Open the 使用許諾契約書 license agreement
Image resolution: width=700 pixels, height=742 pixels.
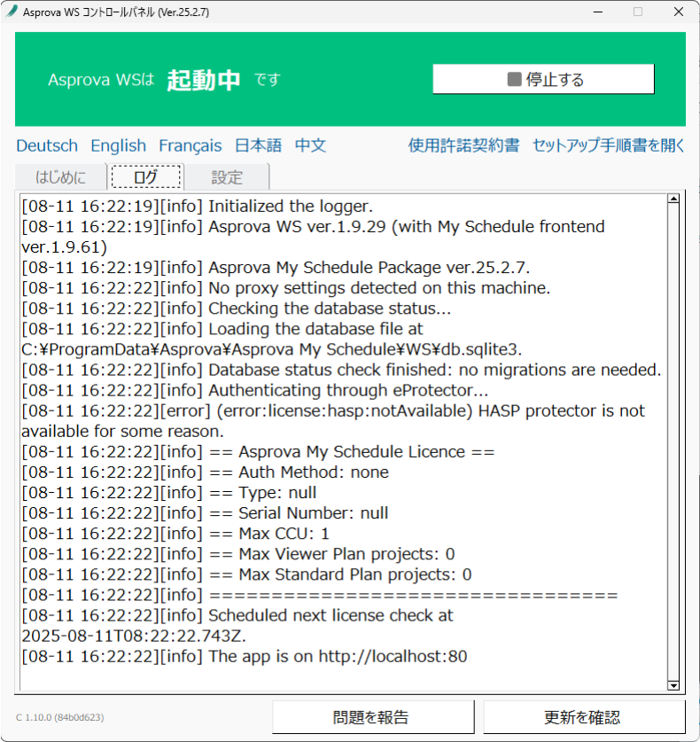click(464, 145)
